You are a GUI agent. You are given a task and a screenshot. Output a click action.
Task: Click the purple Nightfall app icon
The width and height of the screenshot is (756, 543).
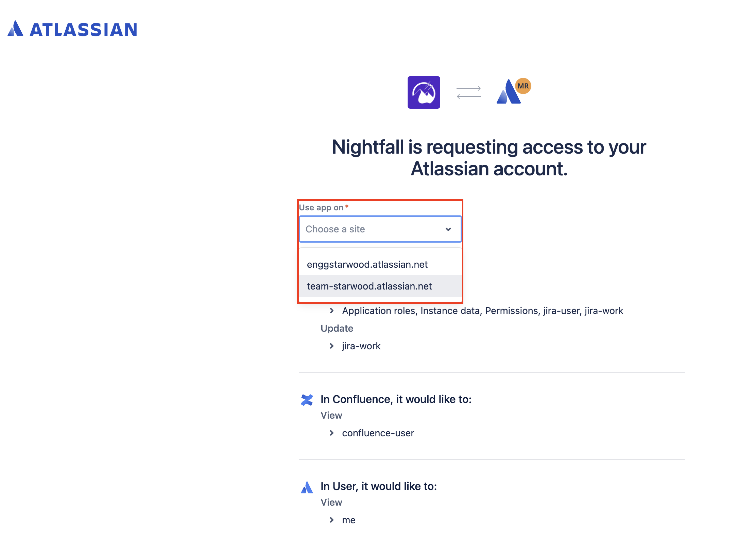423,92
